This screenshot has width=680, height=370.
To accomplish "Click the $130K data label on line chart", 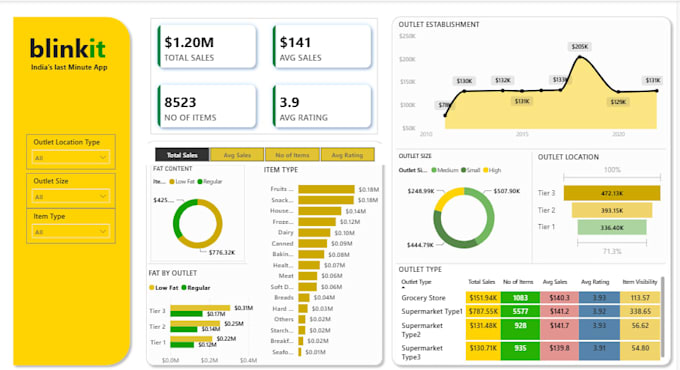I will 464,81.
